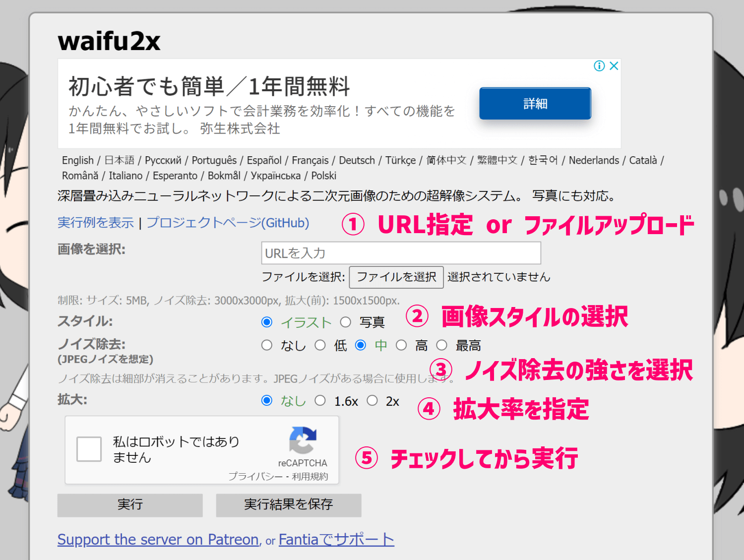Viewport: 744px width, 560px height.
Task: Set noise reduction to なし
Action: (267, 345)
